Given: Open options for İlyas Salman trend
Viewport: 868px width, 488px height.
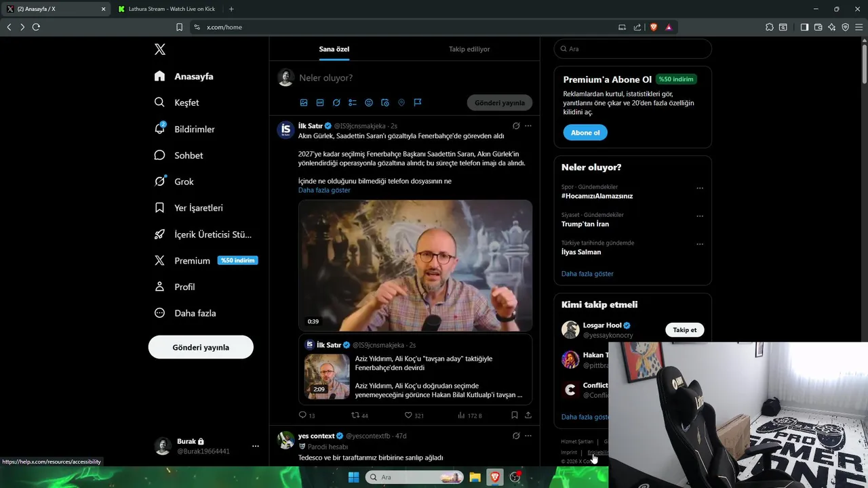Looking at the screenshot, I should 700,244.
